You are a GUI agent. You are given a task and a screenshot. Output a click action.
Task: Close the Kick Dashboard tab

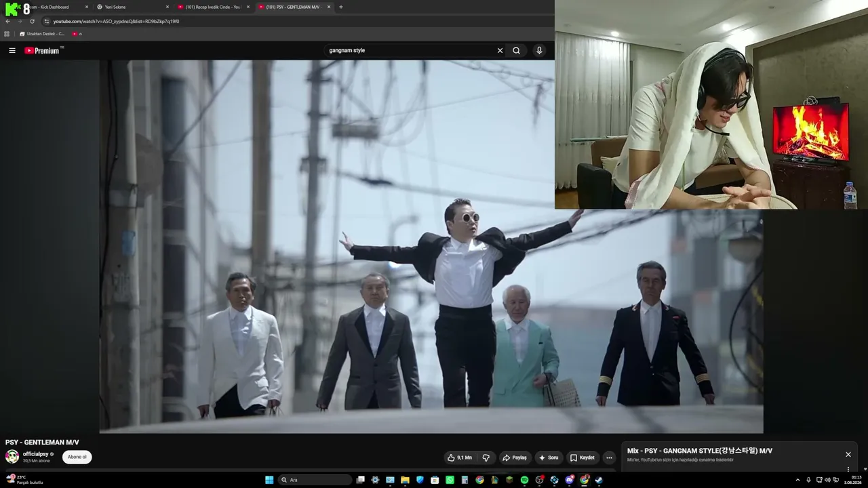87,7
